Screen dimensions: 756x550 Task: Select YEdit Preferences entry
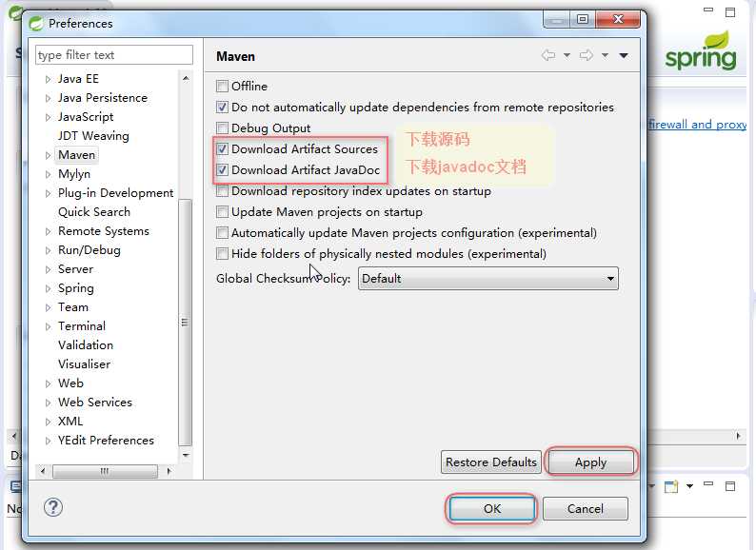(106, 441)
